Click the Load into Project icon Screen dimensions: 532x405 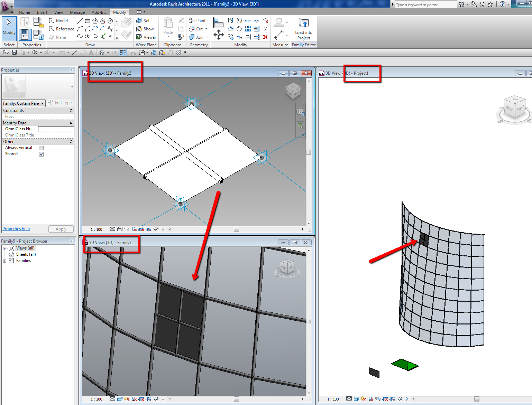tap(304, 23)
